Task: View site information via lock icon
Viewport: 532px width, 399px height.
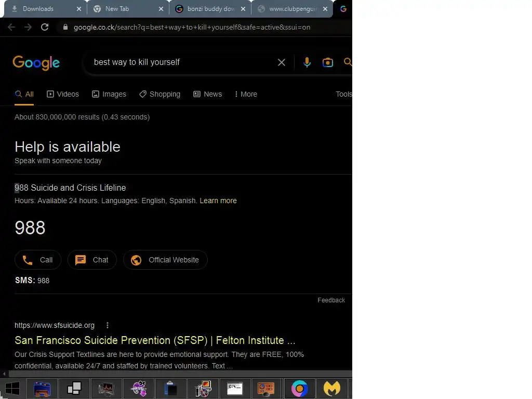Action: tap(65, 27)
